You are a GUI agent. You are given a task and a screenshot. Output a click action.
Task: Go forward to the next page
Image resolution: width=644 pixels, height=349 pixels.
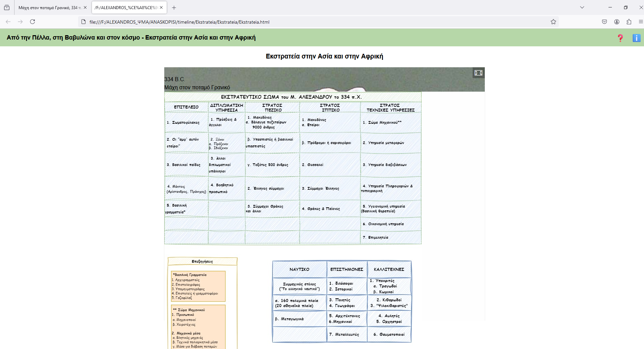click(20, 22)
